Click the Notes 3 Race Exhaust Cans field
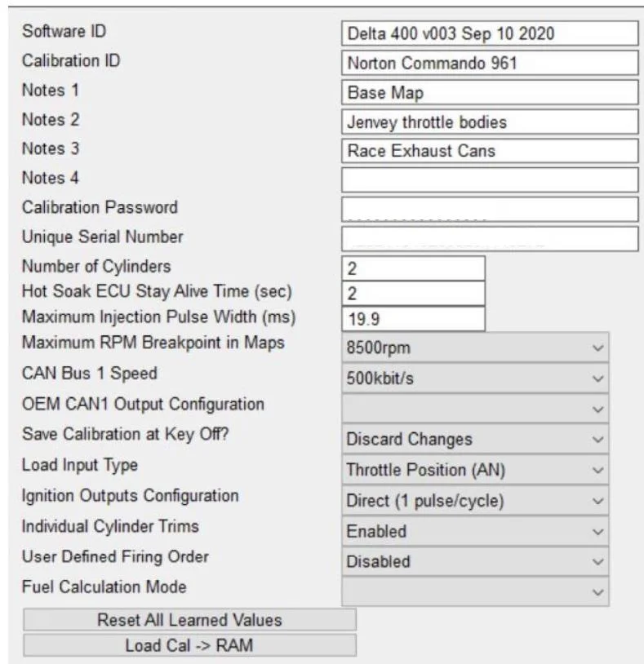This screenshot has width=644, height=664. pos(489,151)
